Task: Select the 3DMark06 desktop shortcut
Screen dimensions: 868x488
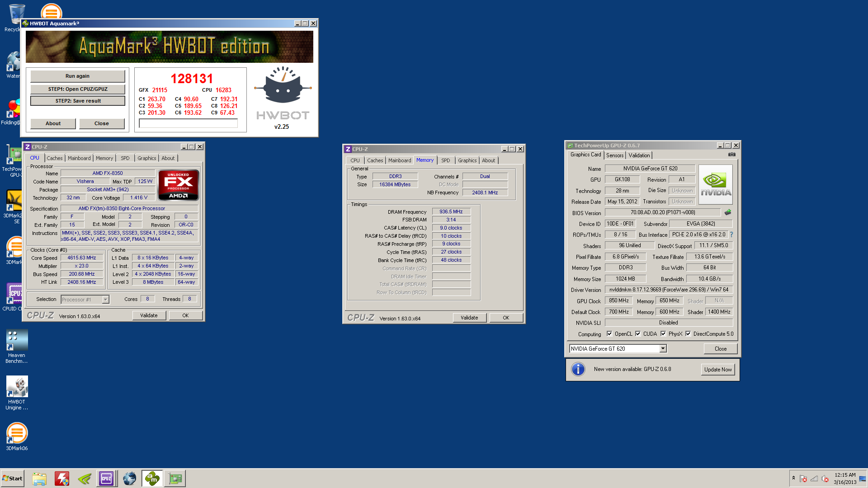Action: tap(17, 436)
